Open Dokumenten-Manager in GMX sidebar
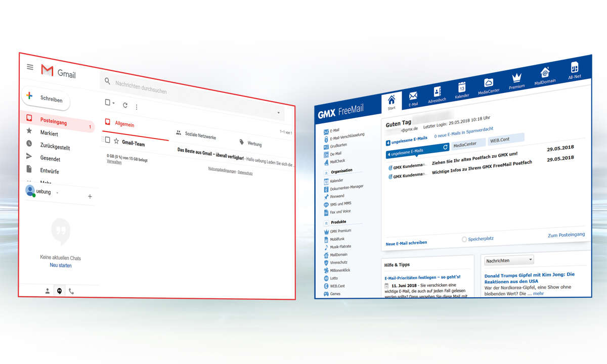Screen dimensions: 607x364 tap(343, 188)
